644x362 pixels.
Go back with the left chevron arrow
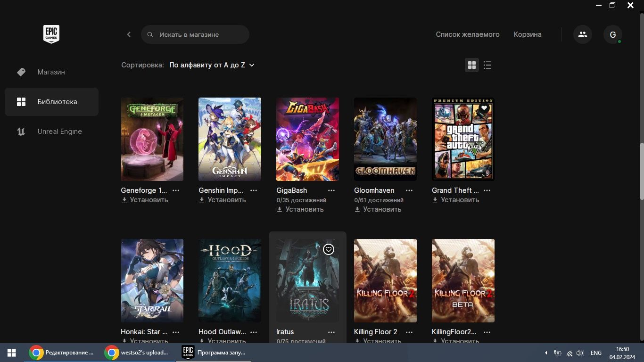click(129, 34)
